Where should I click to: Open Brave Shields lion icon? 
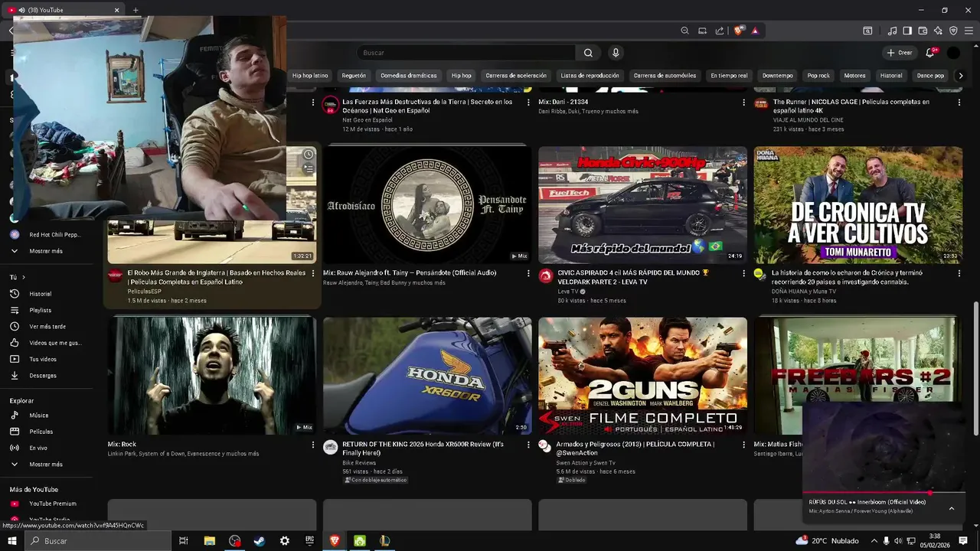738,31
